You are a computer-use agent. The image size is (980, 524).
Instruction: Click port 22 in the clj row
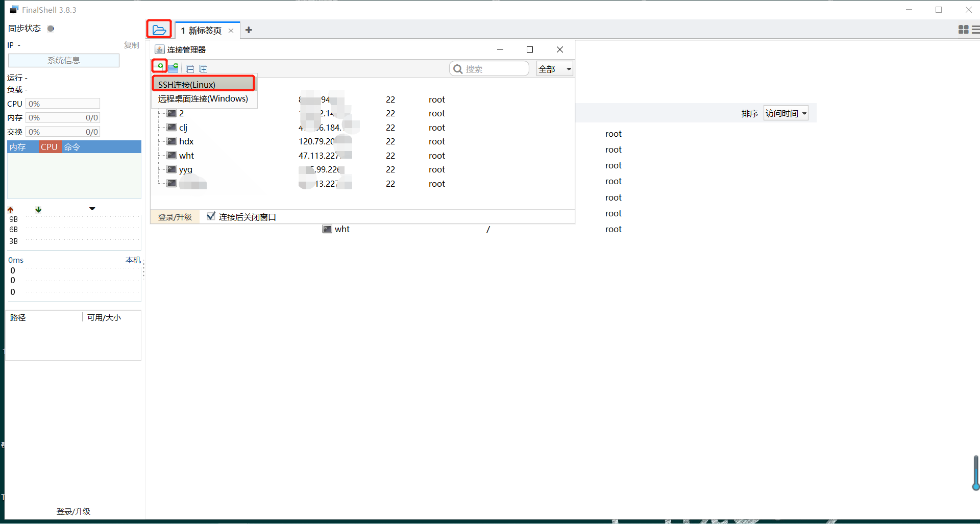click(390, 128)
